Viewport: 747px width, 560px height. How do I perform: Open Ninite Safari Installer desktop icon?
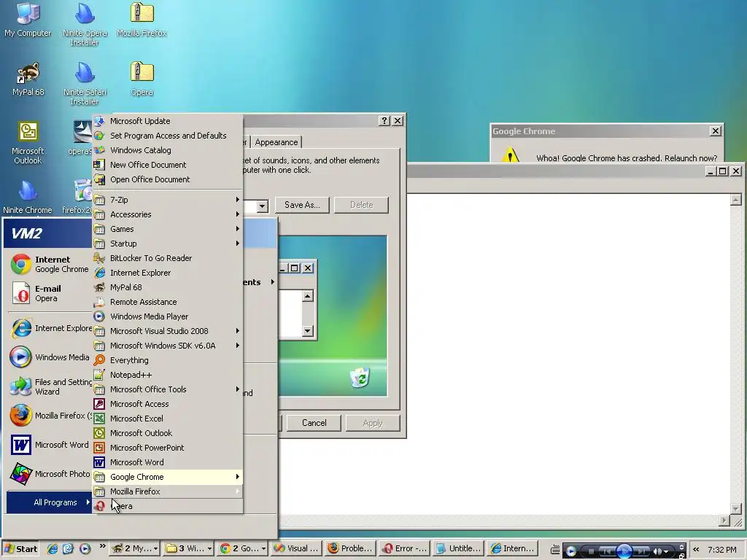coord(85,83)
